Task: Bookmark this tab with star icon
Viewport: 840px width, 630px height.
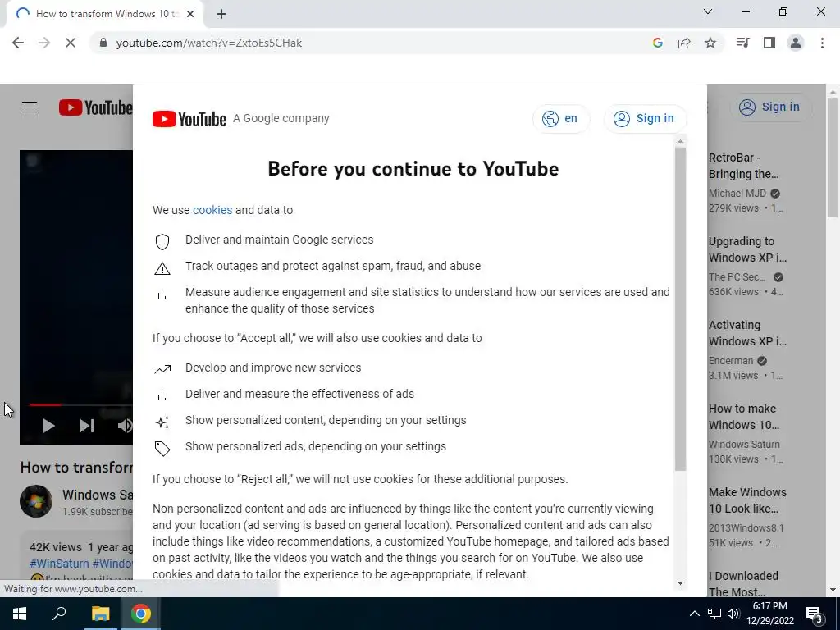Action: (710, 43)
